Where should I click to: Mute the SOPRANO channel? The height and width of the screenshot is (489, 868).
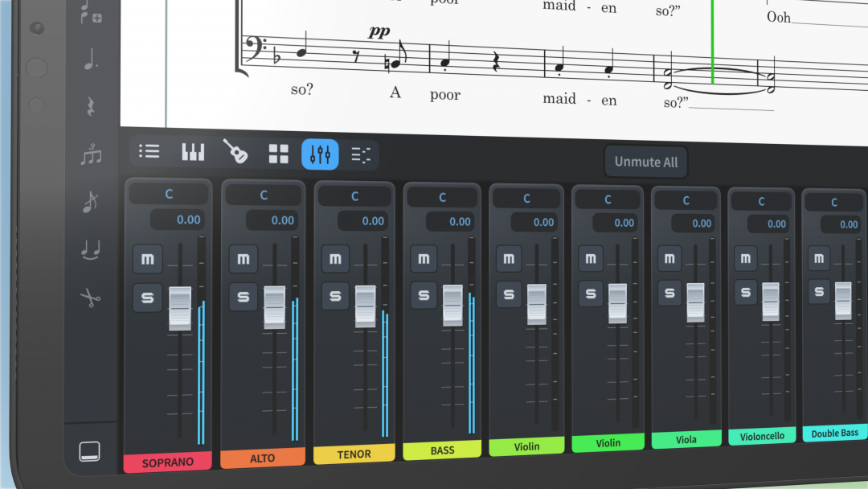click(148, 259)
